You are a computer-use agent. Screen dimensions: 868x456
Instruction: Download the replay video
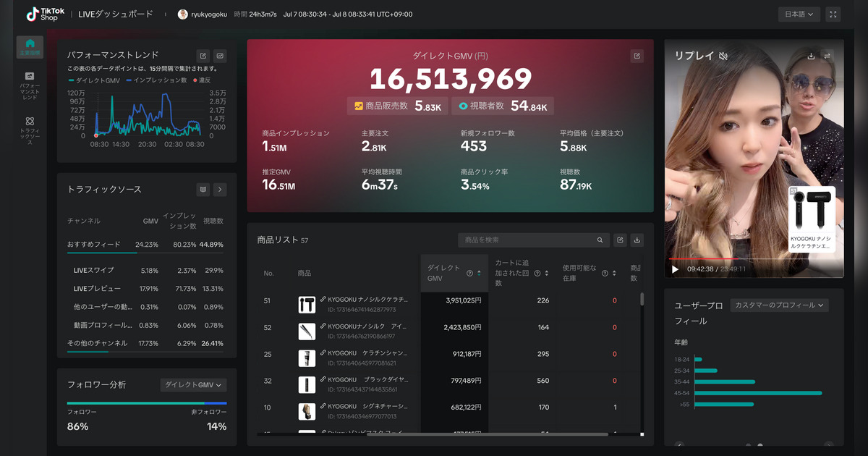coord(811,56)
